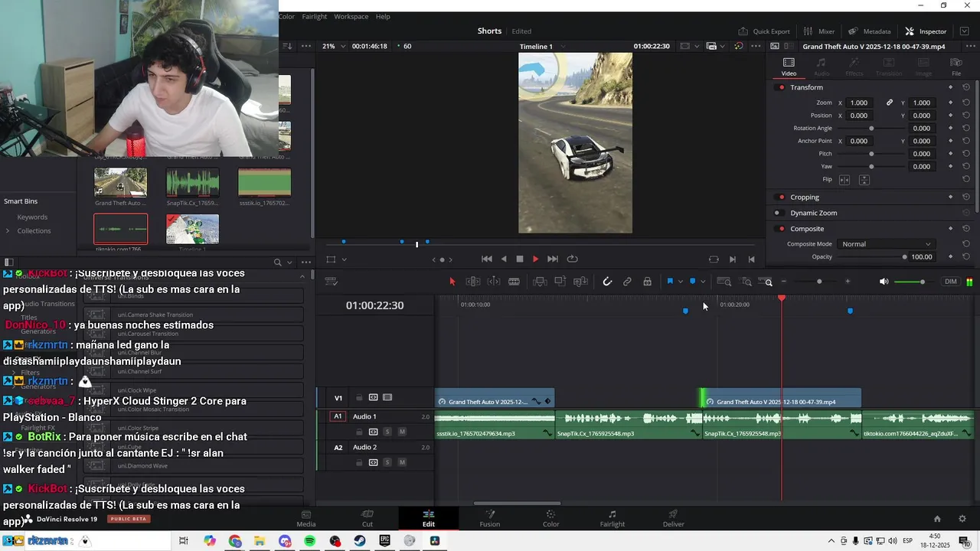
Task: Open the Fairlight menu
Action: coord(314,16)
